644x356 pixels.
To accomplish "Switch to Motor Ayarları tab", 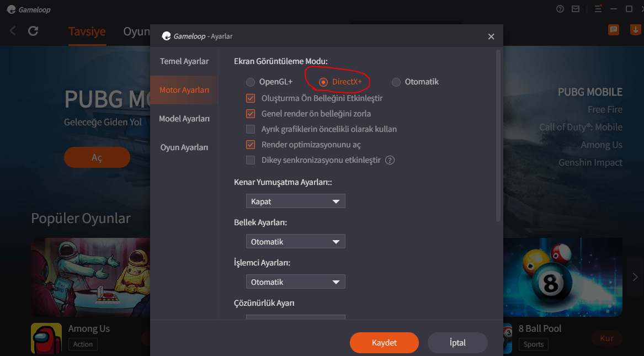I will pos(184,90).
